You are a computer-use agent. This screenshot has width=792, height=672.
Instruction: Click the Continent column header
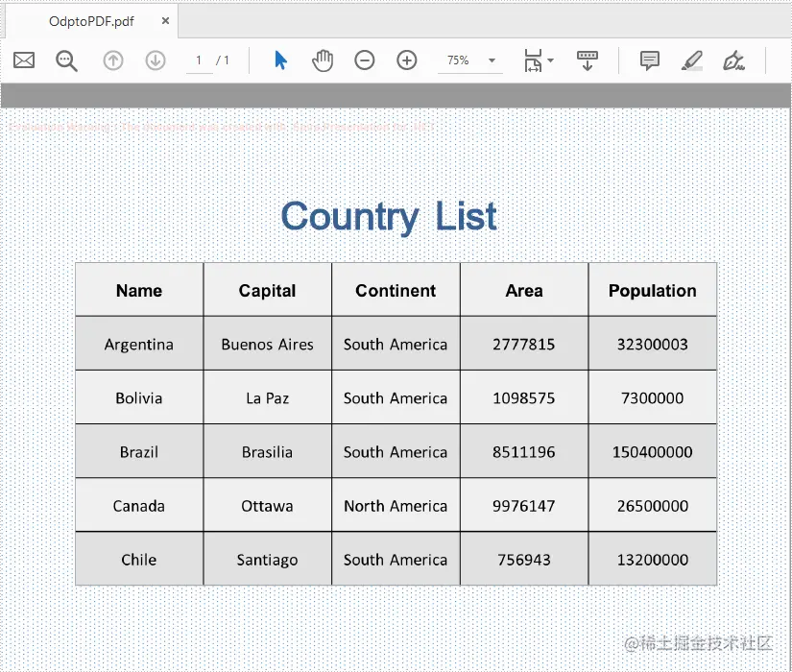pos(396,290)
